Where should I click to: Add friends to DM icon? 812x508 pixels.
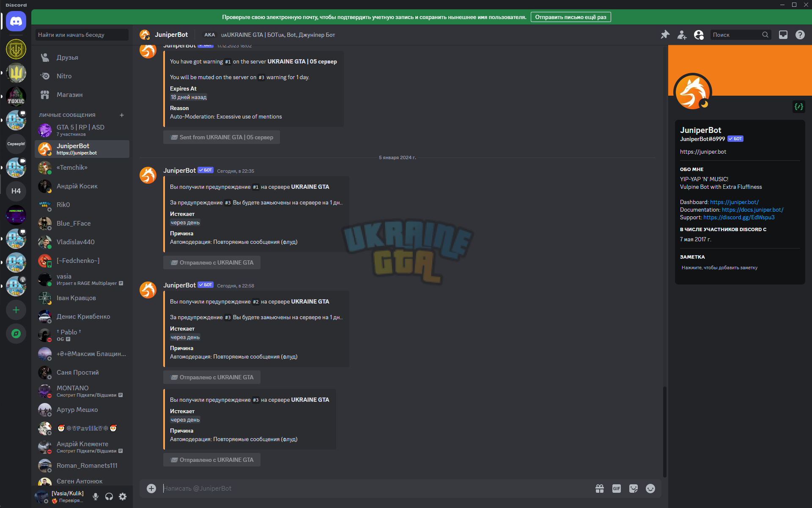pyautogui.click(x=682, y=35)
